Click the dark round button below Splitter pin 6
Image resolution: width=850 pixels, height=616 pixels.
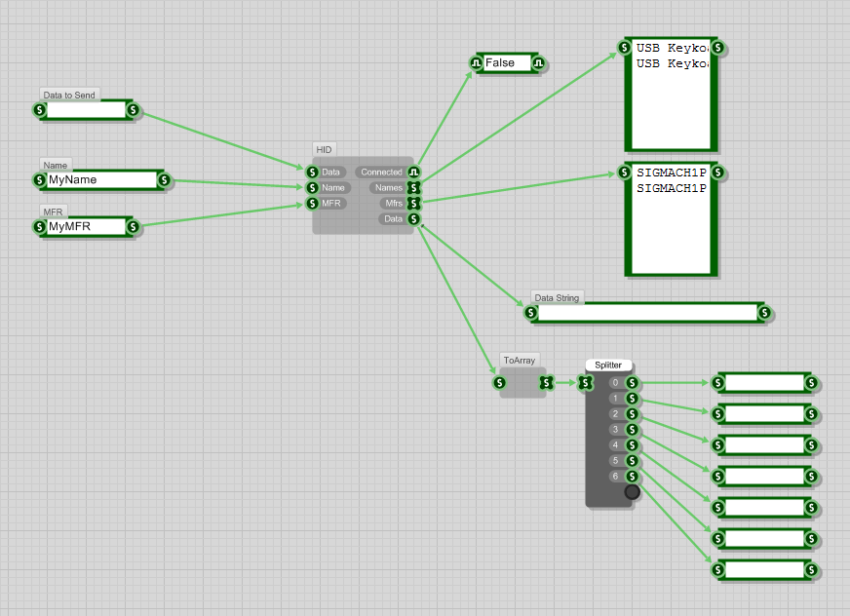coord(632,492)
